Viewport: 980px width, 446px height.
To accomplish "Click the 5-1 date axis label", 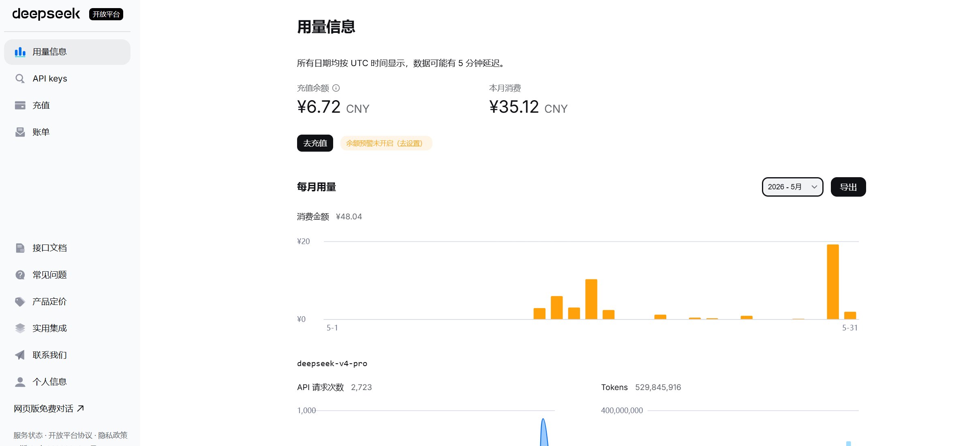I will tap(332, 328).
